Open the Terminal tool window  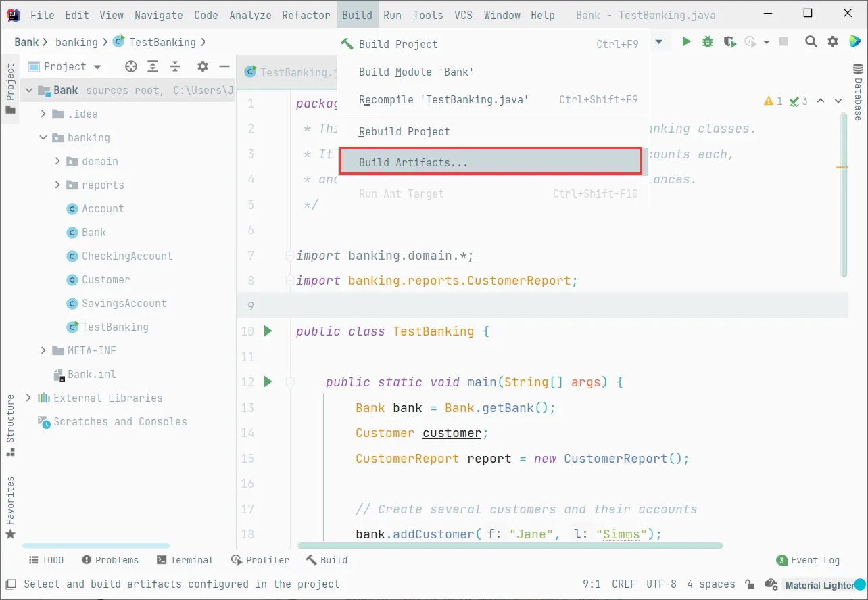click(185, 560)
